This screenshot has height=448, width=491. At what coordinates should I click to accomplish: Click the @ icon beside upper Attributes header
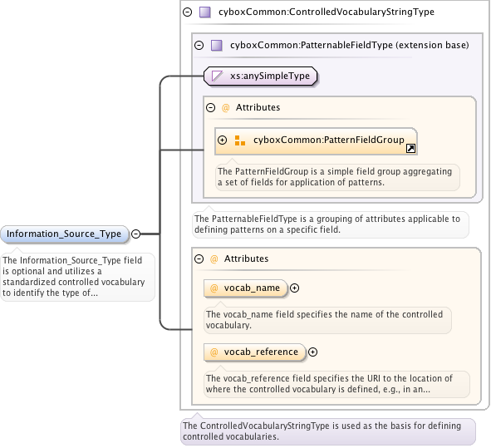[x=225, y=108]
